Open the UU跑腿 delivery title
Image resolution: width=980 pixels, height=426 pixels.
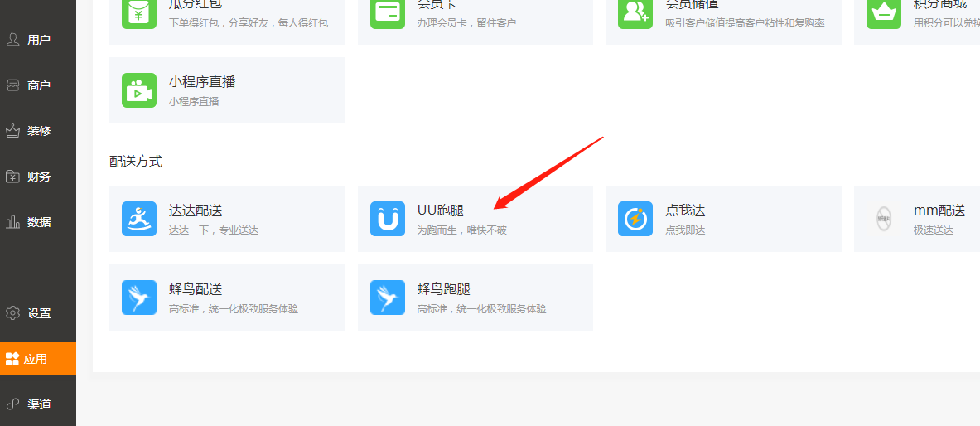pos(441,211)
